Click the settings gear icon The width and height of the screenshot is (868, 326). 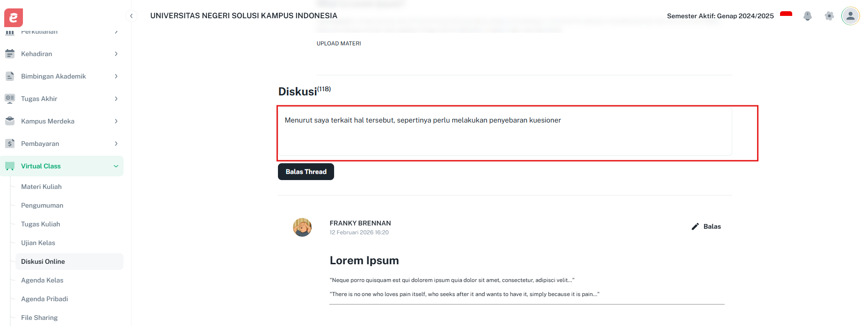(x=829, y=15)
